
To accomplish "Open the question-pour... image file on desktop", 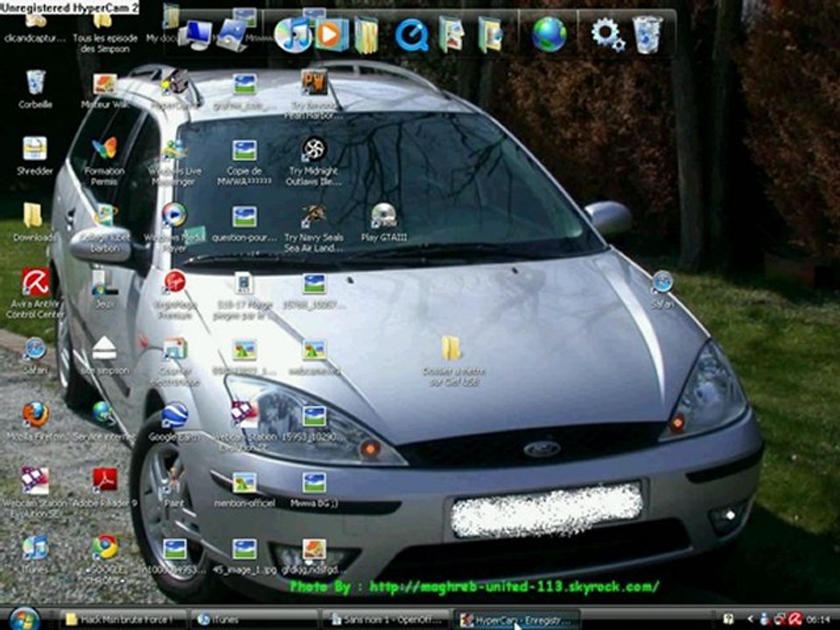I will 244,221.
